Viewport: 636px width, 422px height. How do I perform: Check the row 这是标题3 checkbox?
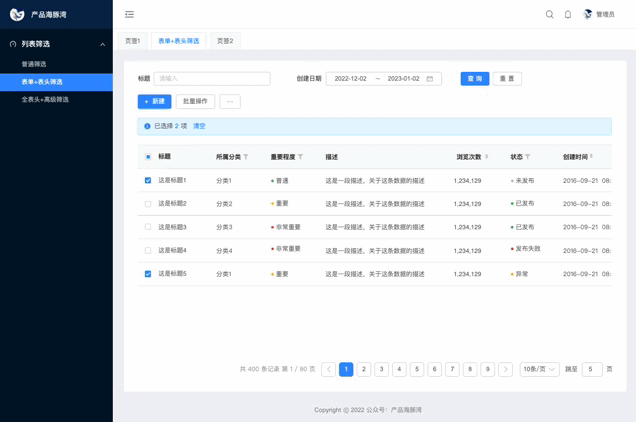(x=148, y=227)
